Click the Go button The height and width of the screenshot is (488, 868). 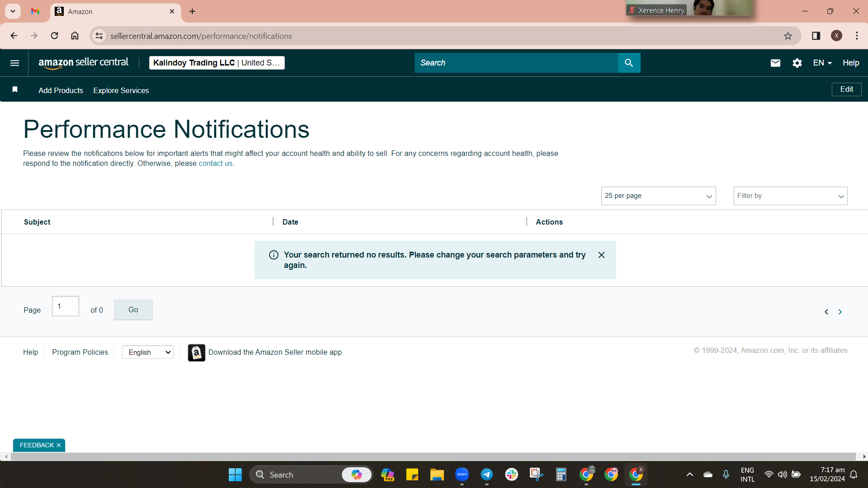[x=133, y=310]
